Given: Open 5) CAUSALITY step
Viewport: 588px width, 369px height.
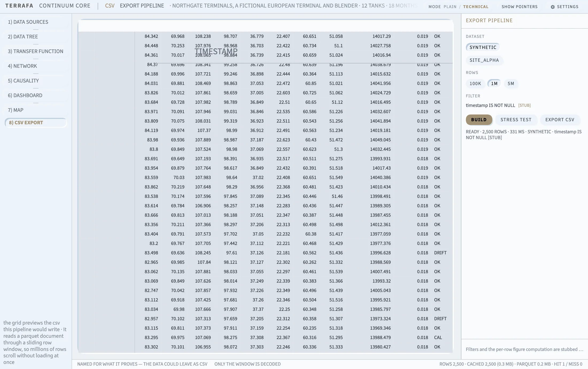Looking at the screenshot, I should (x=36, y=81).
